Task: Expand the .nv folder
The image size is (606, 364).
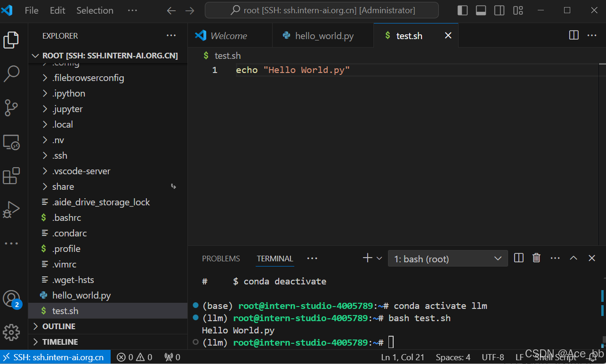Action: click(108, 140)
